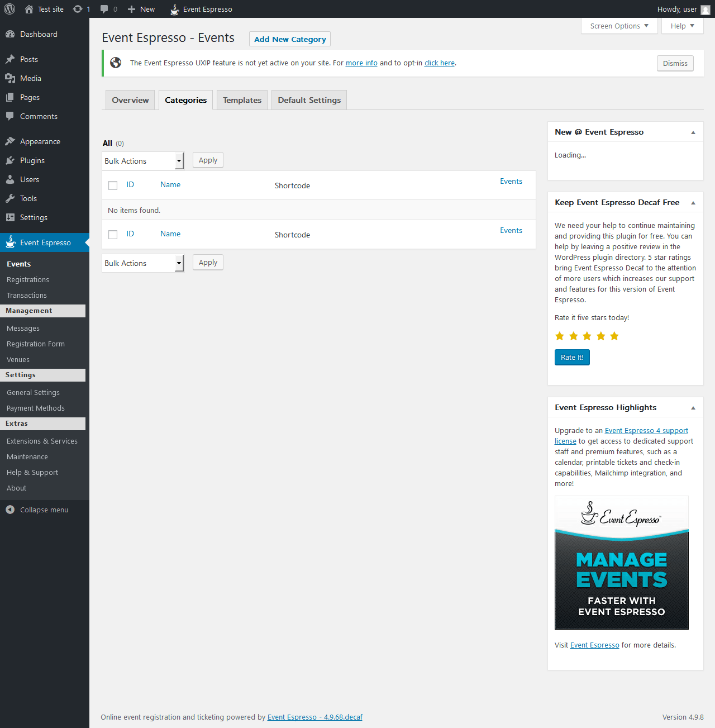Open top Bulk Actions dropdown
The height and width of the screenshot is (728, 715).
pyautogui.click(x=143, y=161)
